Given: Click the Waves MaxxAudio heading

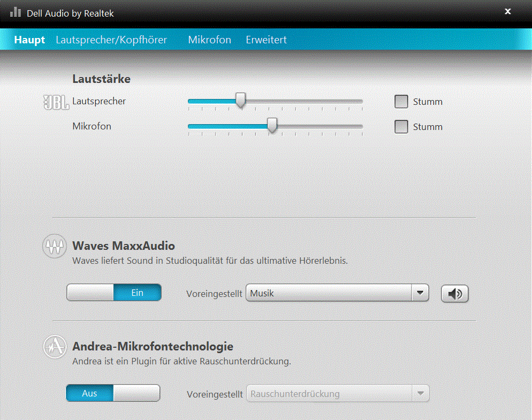Looking at the screenshot, I should click(124, 246).
